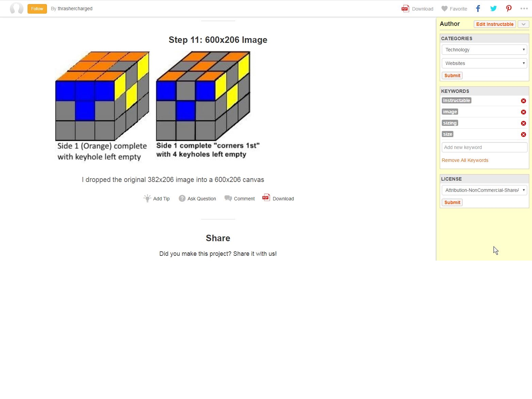Remove the size keyword
This screenshot has height=399, width=532.
point(523,134)
